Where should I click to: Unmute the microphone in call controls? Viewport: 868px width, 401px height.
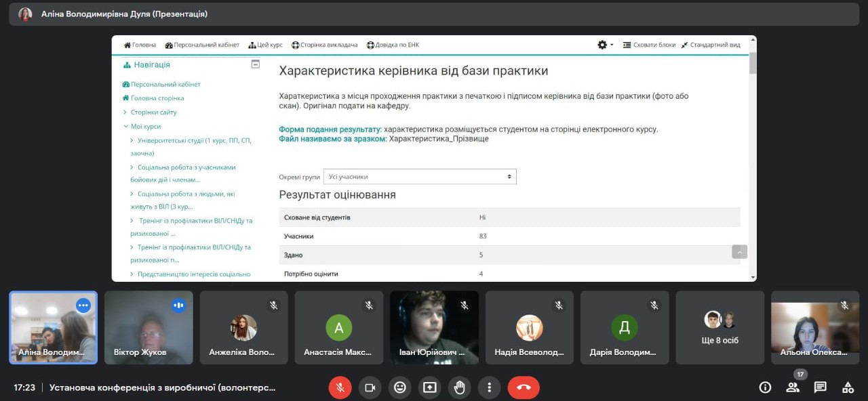coord(340,387)
